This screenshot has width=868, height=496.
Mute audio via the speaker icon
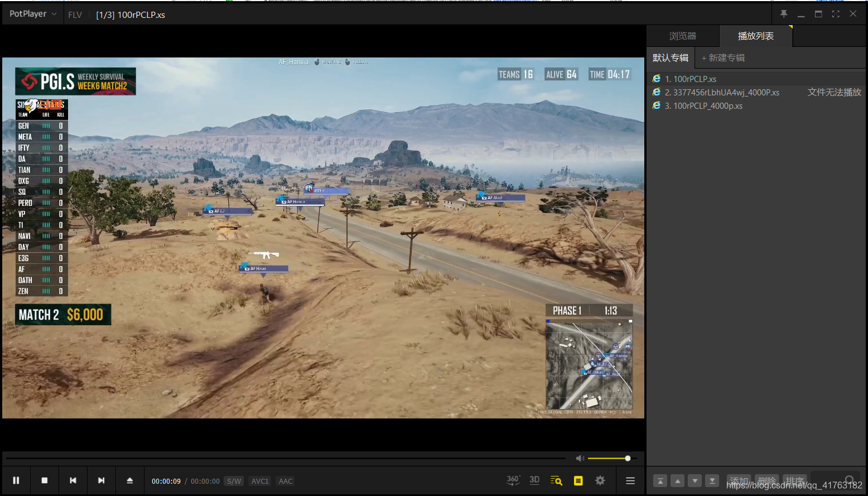(580, 458)
